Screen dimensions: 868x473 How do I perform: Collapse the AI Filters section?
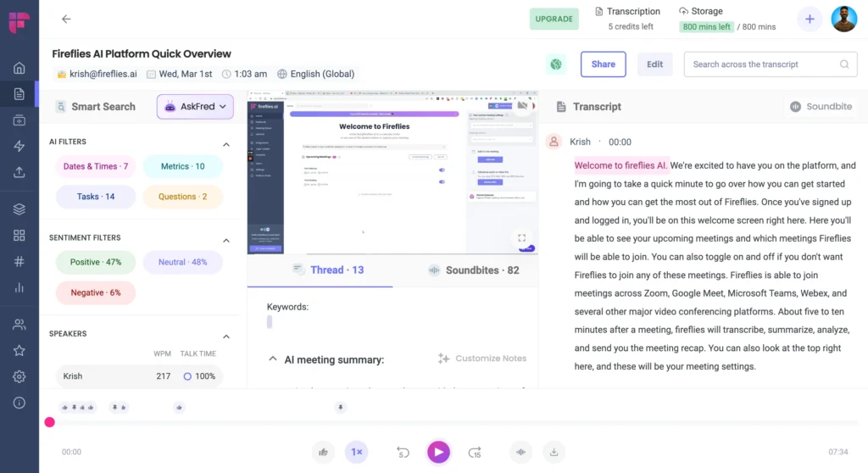click(x=226, y=144)
